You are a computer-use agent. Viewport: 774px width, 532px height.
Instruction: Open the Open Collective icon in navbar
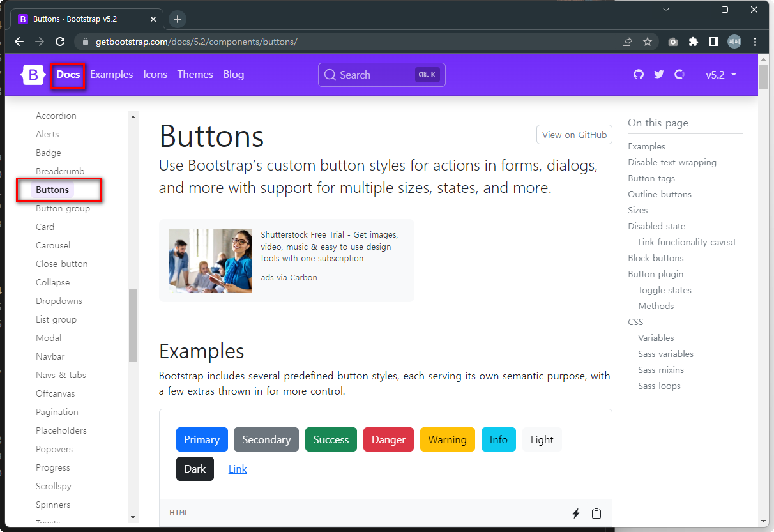(679, 75)
